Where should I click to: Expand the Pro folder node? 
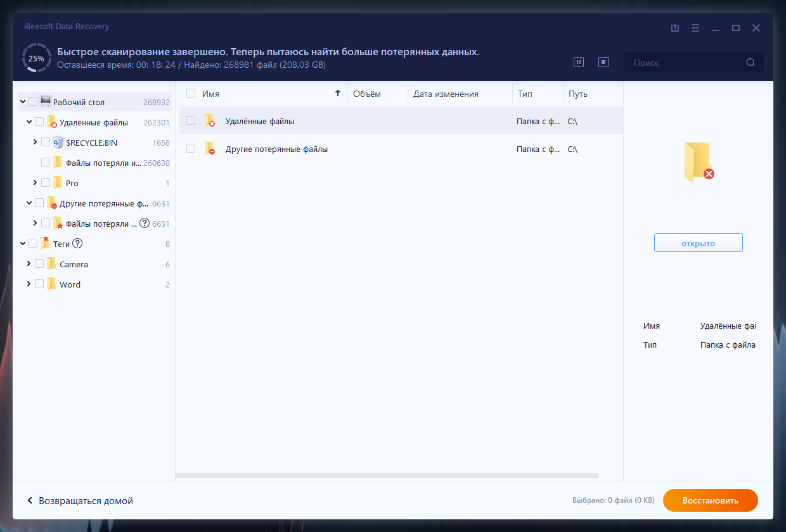[35, 182]
